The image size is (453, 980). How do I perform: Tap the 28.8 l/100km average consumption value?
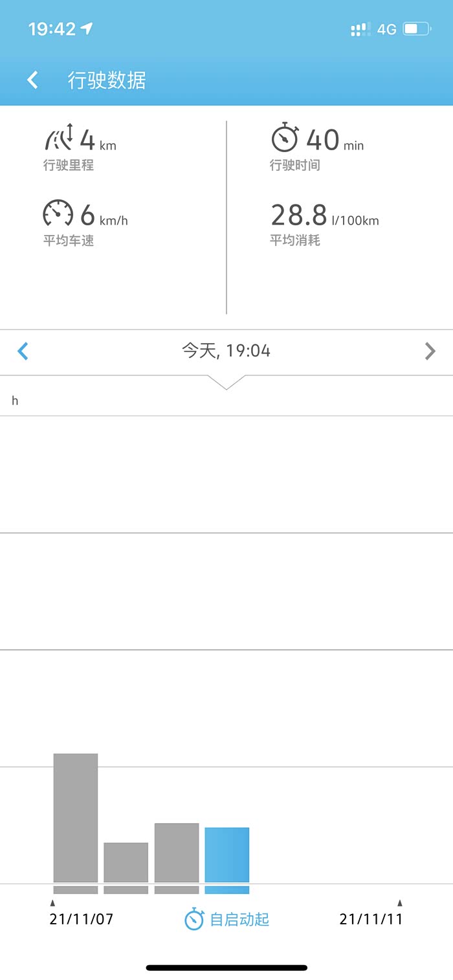[325, 215]
